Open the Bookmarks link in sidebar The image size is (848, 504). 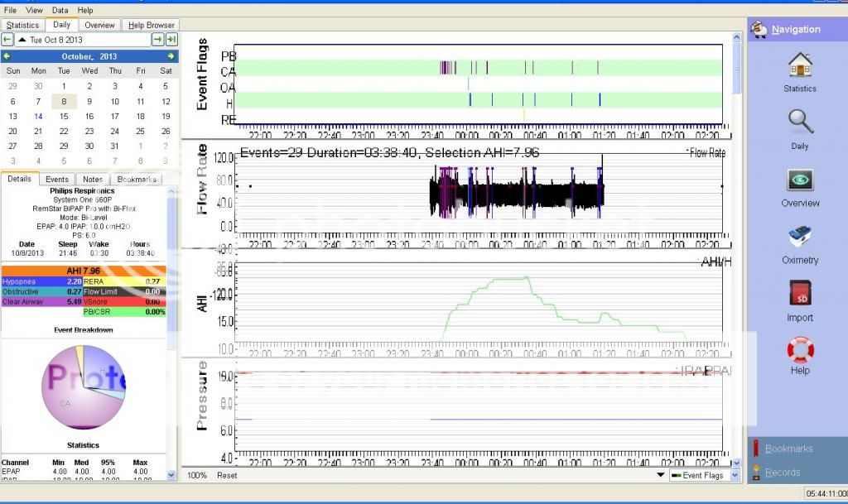pyautogui.click(x=788, y=449)
